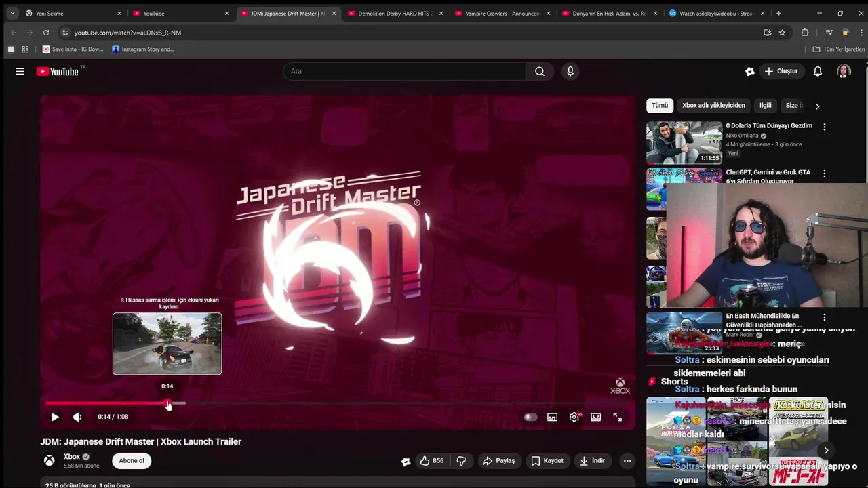Image resolution: width=868 pixels, height=488 pixels.
Task: Click the sparkle icon beside Oluştur
Action: [749, 71]
